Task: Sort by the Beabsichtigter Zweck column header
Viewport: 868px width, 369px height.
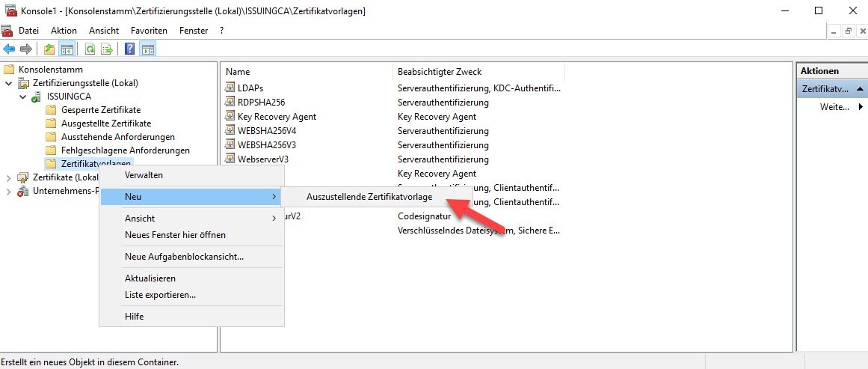Action: [x=440, y=72]
